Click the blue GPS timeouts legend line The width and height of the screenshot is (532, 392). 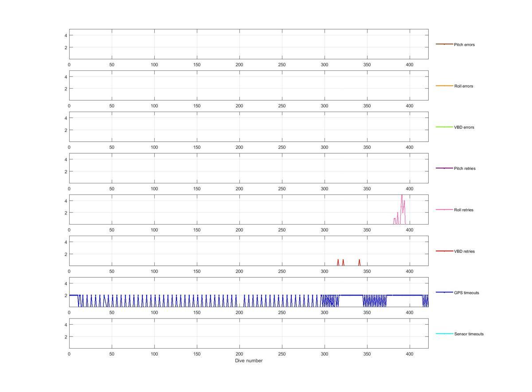(444, 292)
